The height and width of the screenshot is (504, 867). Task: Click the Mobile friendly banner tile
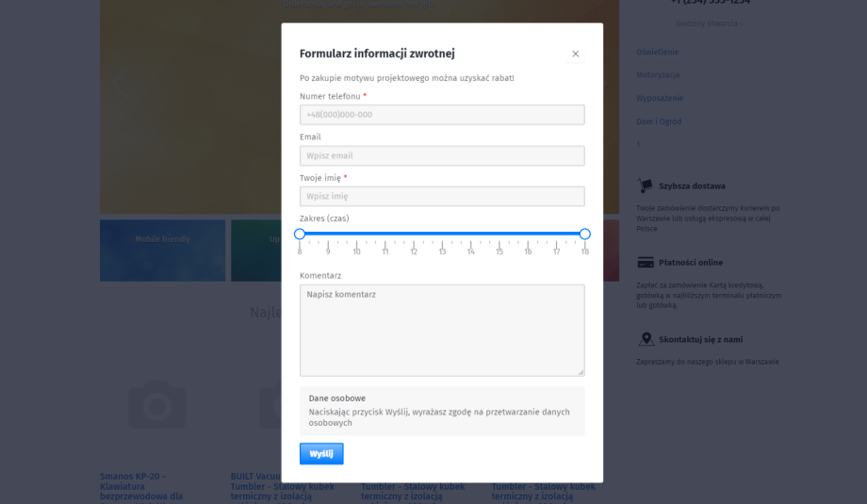coord(162,251)
